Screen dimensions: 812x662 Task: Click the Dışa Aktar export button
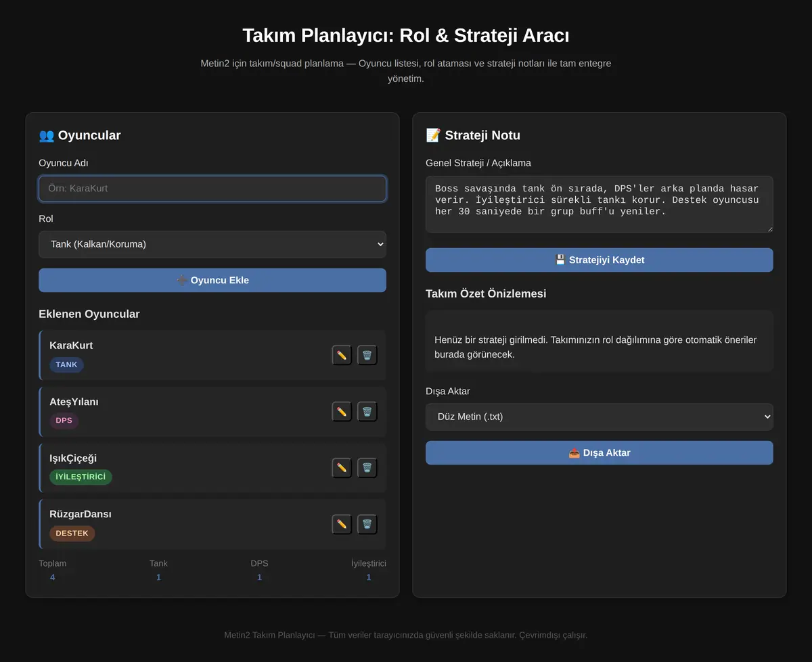(600, 452)
